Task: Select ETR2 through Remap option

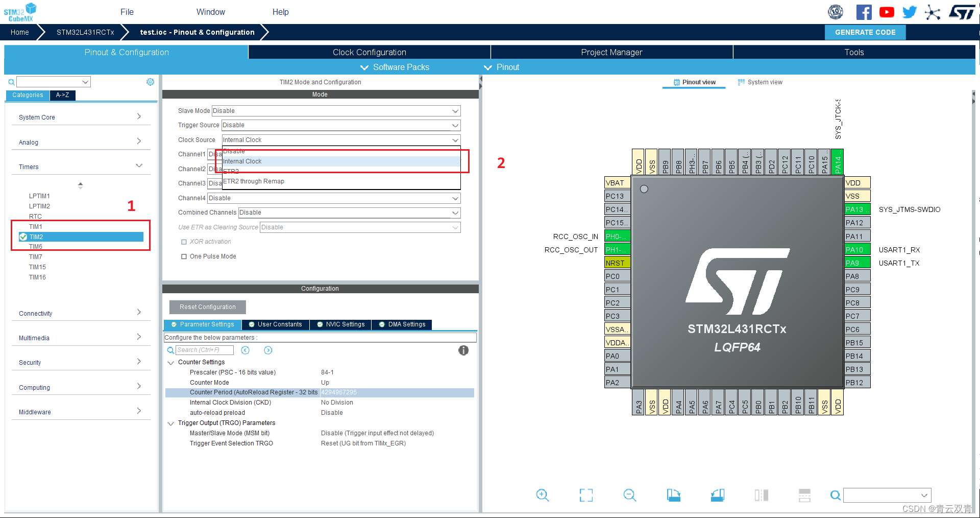Action: pyautogui.click(x=341, y=181)
